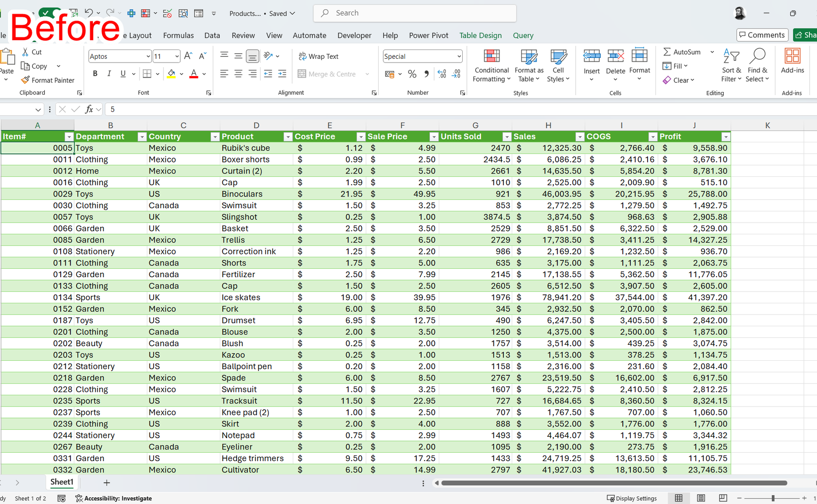Click the Orientation icon
The image size is (817, 504).
tap(268, 56)
